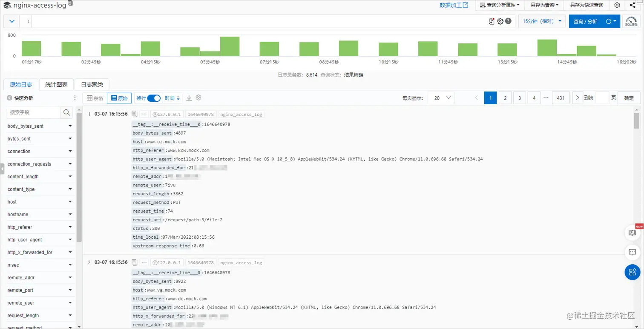Click the 搜索字段 field search box

click(34, 112)
